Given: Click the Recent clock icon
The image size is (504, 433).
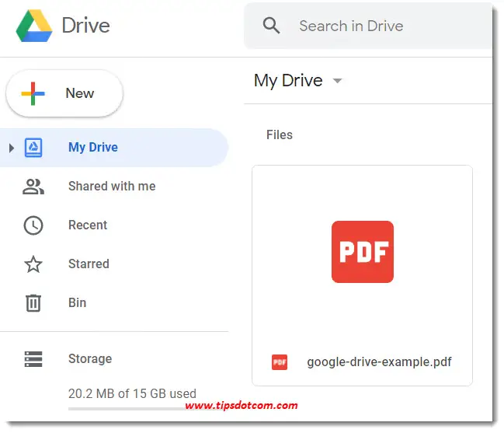Looking at the screenshot, I should pyautogui.click(x=33, y=225).
